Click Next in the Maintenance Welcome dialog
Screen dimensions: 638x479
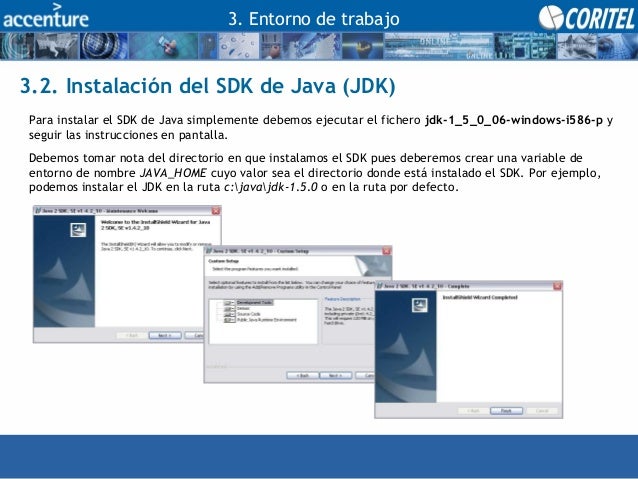[x=165, y=335]
